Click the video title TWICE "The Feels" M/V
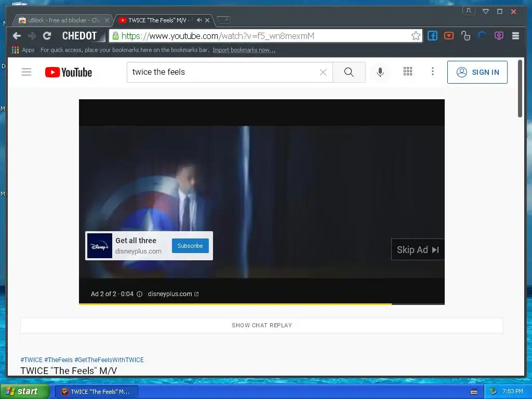Viewport: 532px width, 399px height. pyautogui.click(x=69, y=370)
